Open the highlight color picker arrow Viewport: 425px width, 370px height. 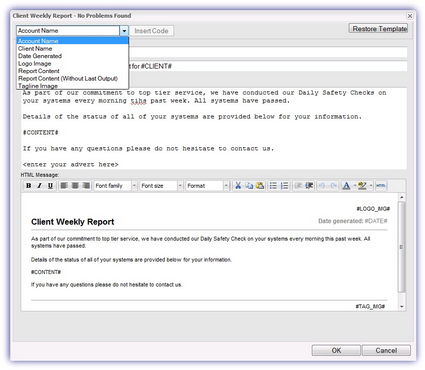click(371, 186)
